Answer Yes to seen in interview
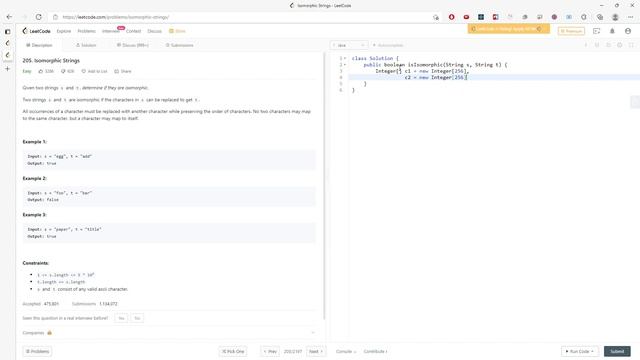The image size is (640, 360). (x=121, y=318)
